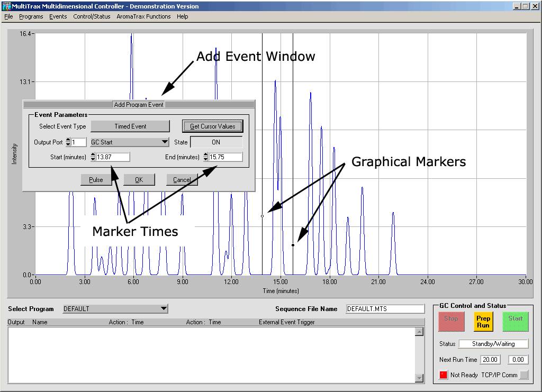This screenshot has width=542, height=392.
Task: Click the yellow Prep Run button
Action: coord(483,322)
